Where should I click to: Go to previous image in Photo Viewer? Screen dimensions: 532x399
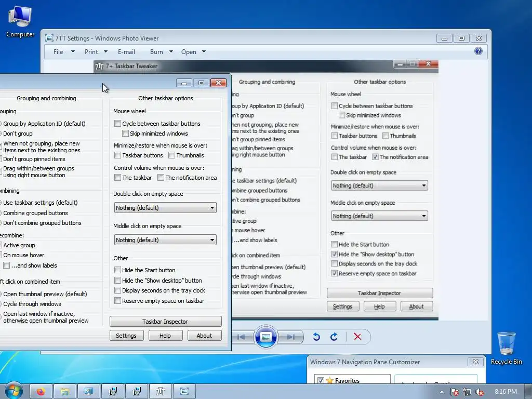pyautogui.click(x=241, y=337)
